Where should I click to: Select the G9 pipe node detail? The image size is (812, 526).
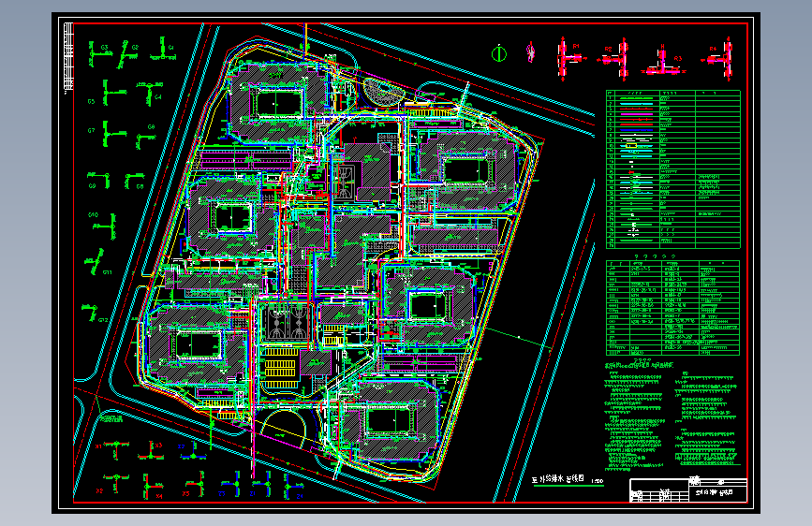click(x=98, y=180)
